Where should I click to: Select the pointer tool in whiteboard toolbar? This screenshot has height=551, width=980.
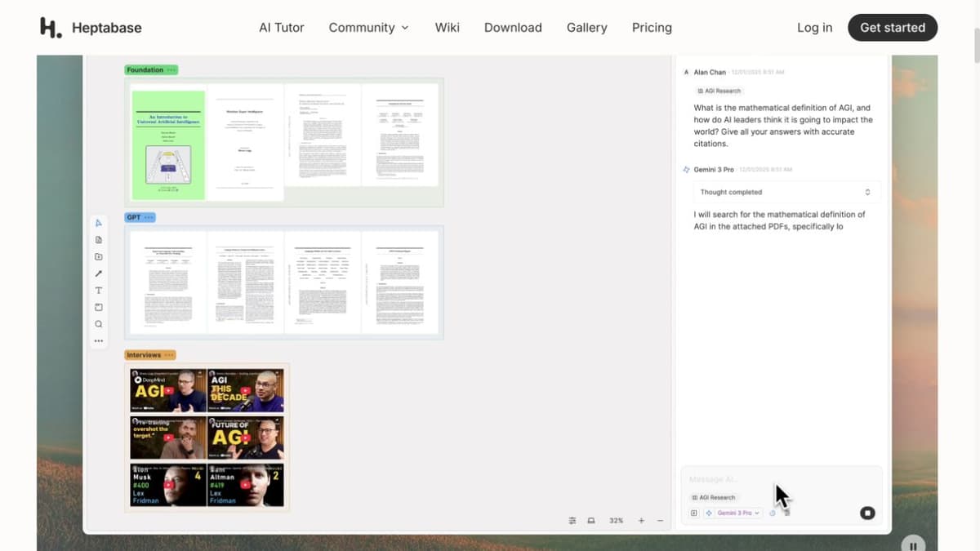click(99, 223)
